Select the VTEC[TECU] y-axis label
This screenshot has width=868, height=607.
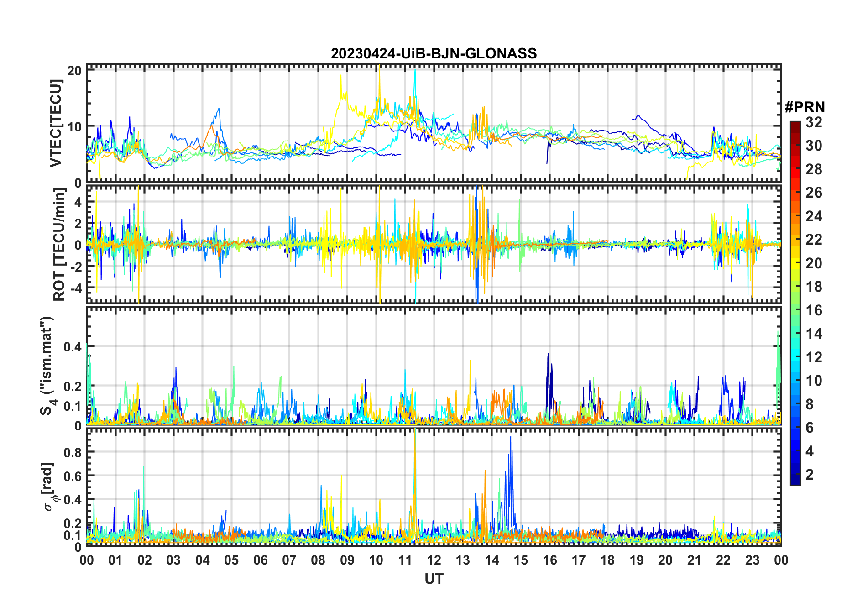tap(56, 123)
